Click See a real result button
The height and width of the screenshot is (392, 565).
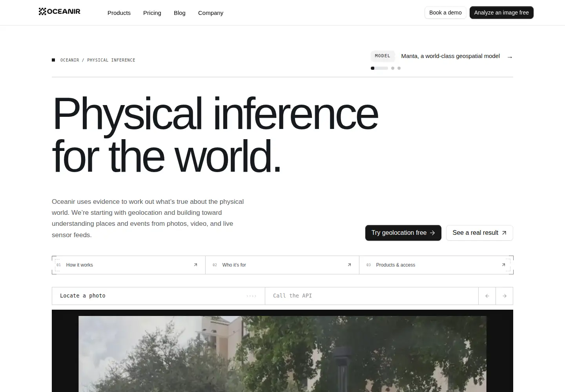tap(479, 233)
